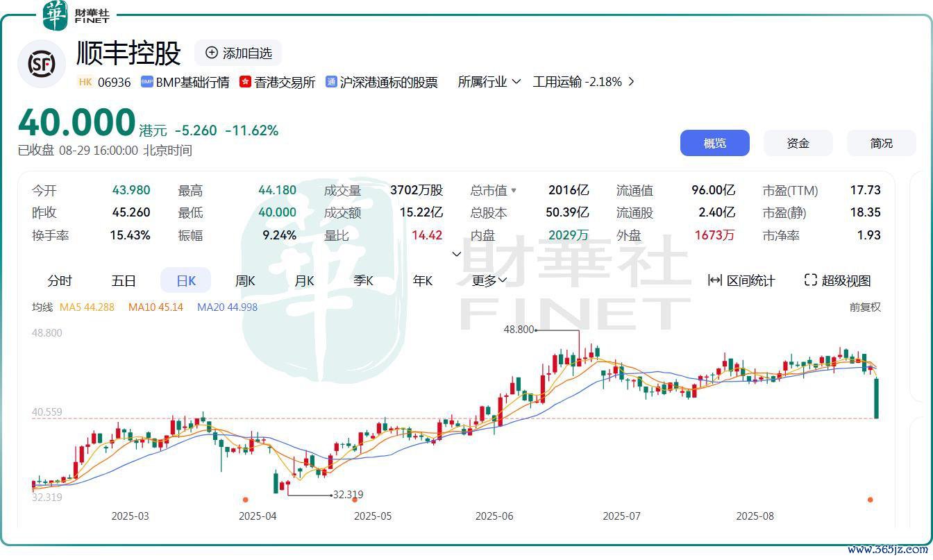This screenshot has width=933, height=560.
Task: Click the 40.559 axis price label
Action: tap(47, 411)
